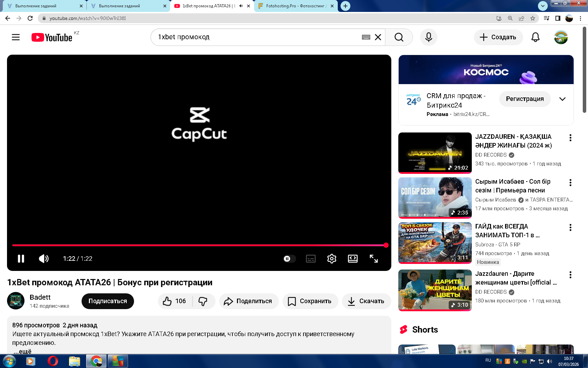Switch to theater mode view
This screenshot has width=588, height=368.
pos(352,259)
